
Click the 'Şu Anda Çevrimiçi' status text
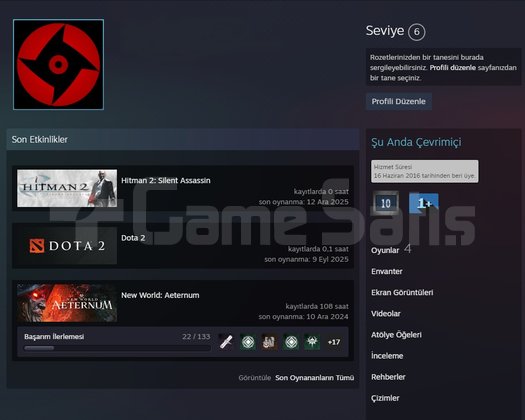click(x=416, y=142)
